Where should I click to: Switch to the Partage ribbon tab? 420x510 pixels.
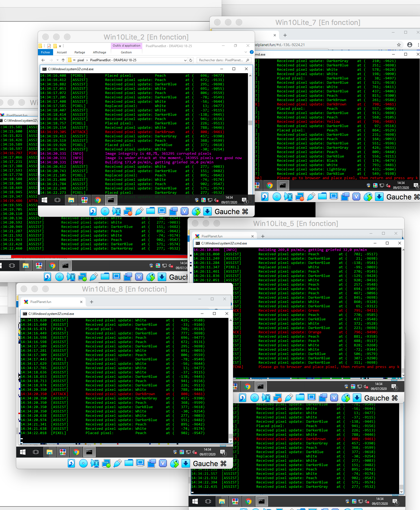point(80,52)
